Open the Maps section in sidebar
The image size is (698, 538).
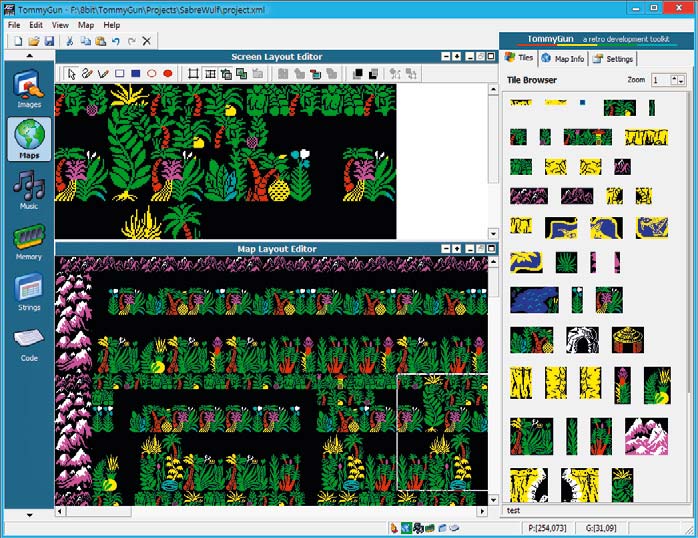[x=29, y=138]
